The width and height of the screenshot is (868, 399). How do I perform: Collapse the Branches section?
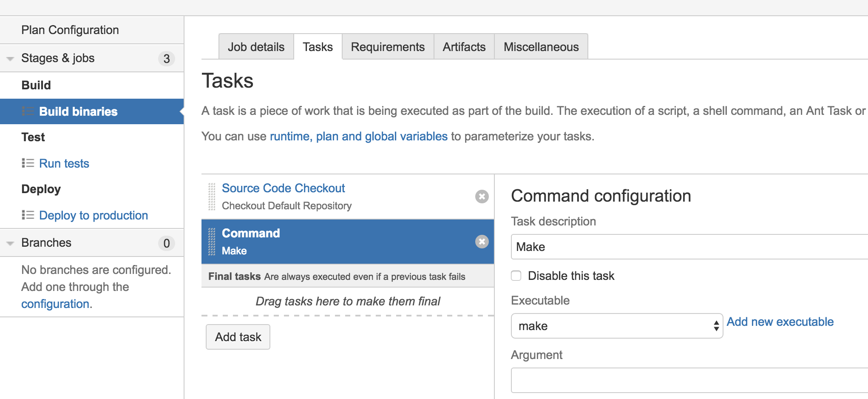tap(10, 243)
